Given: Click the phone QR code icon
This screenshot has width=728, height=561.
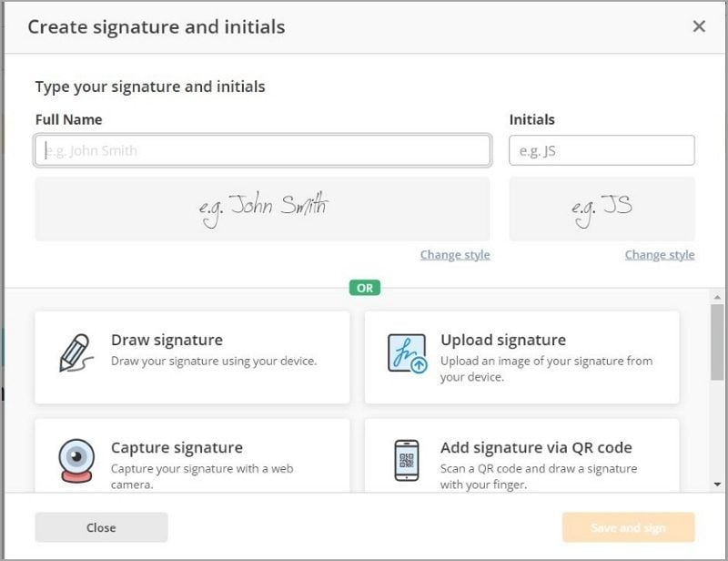Looking at the screenshot, I should tap(407, 459).
